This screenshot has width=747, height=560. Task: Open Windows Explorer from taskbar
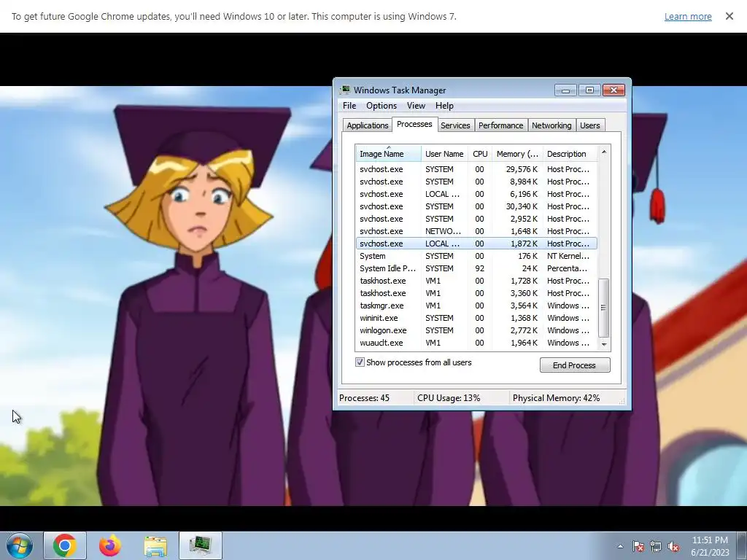click(x=155, y=545)
